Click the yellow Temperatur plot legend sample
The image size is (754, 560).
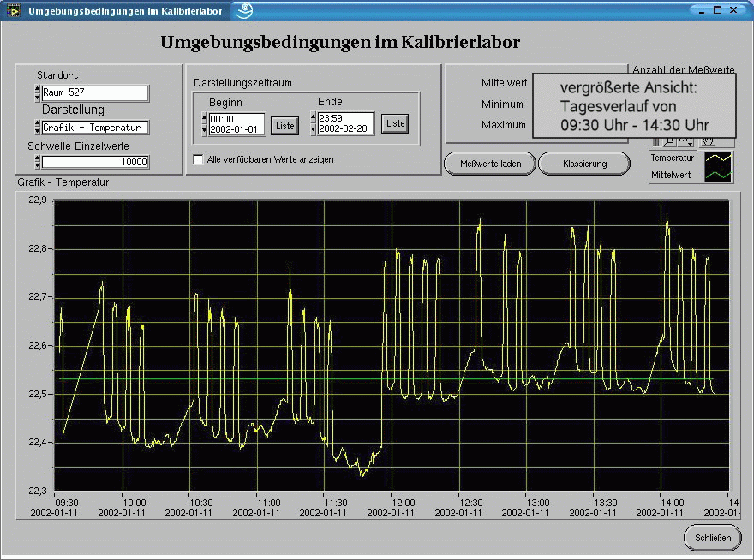pos(718,158)
